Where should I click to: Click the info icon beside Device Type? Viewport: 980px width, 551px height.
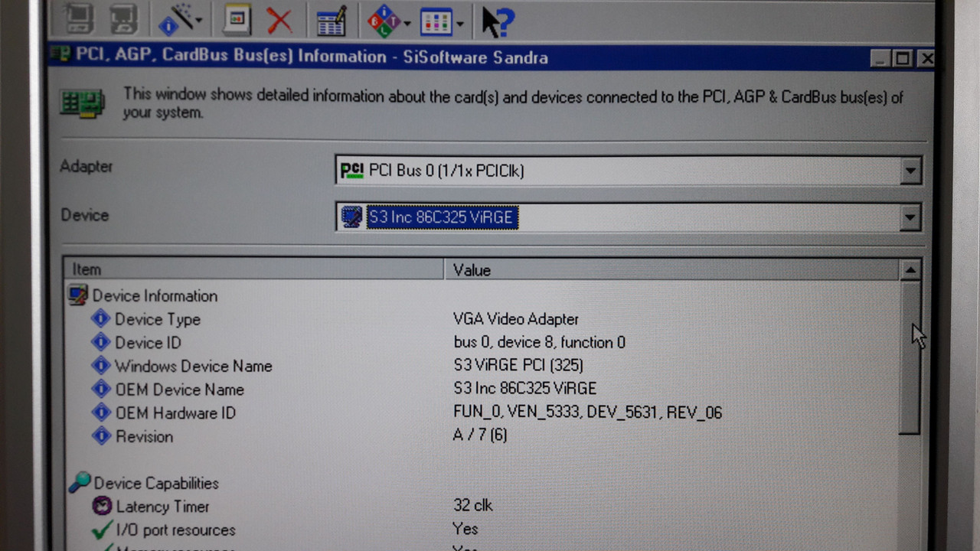pyautogui.click(x=101, y=318)
